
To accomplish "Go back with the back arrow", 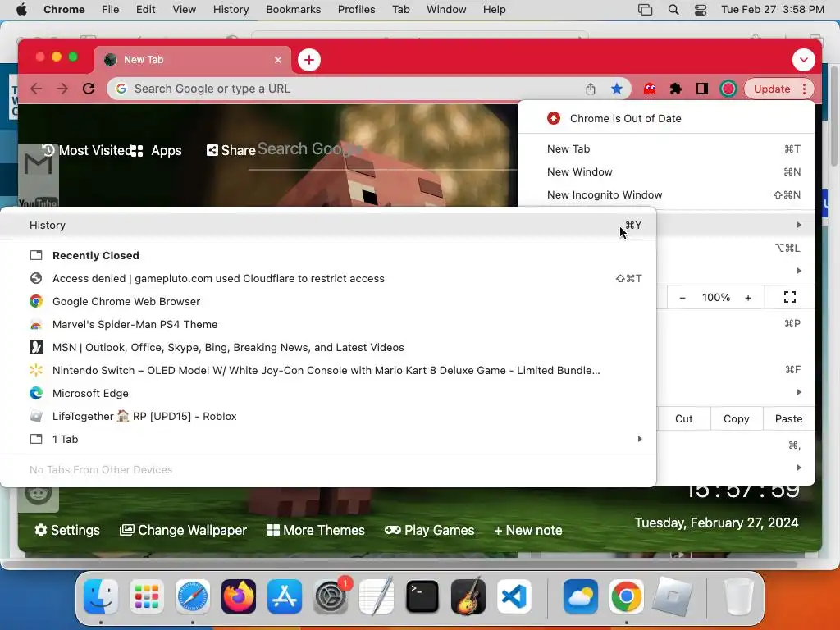I will (36, 89).
